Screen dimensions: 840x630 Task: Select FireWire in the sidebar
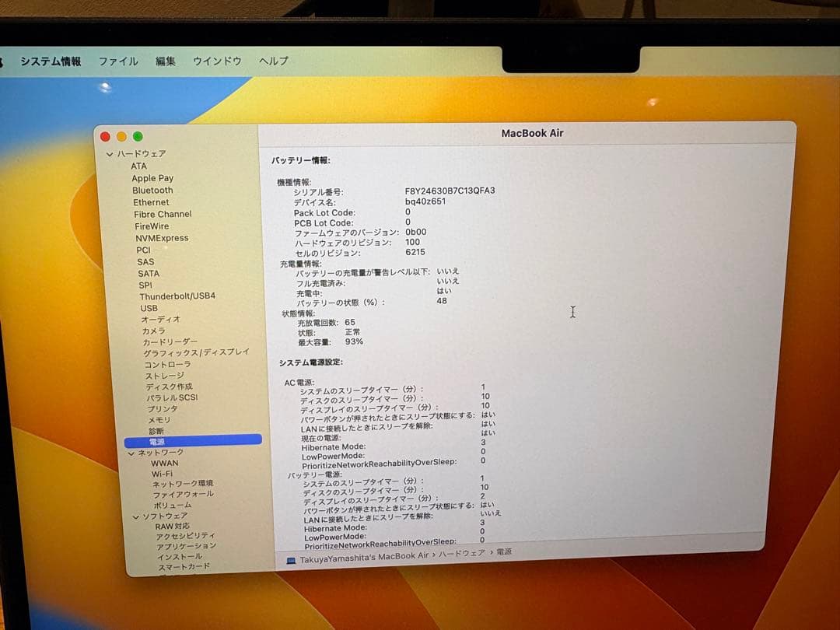(x=152, y=226)
